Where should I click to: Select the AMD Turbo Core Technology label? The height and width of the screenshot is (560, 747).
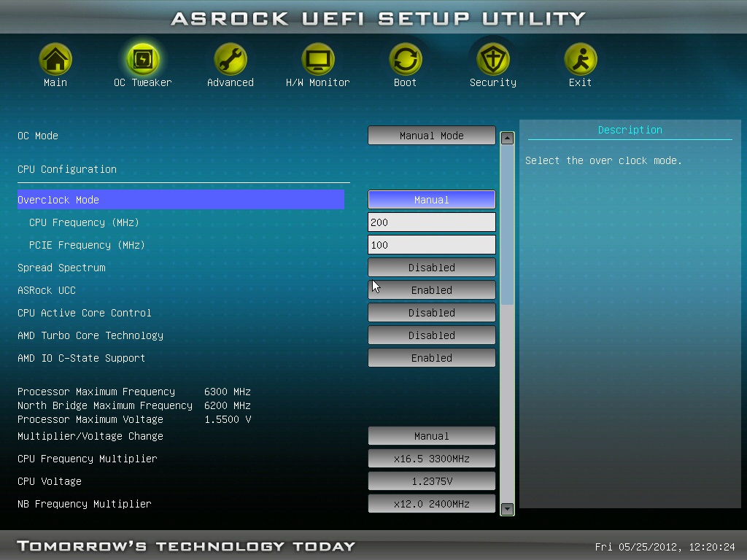[x=90, y=335]
